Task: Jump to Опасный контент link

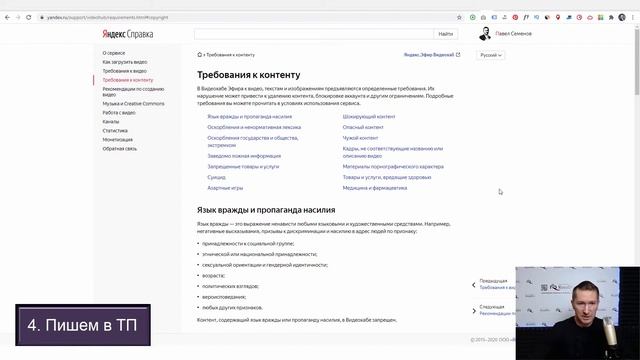Action: tap(363, 127)
